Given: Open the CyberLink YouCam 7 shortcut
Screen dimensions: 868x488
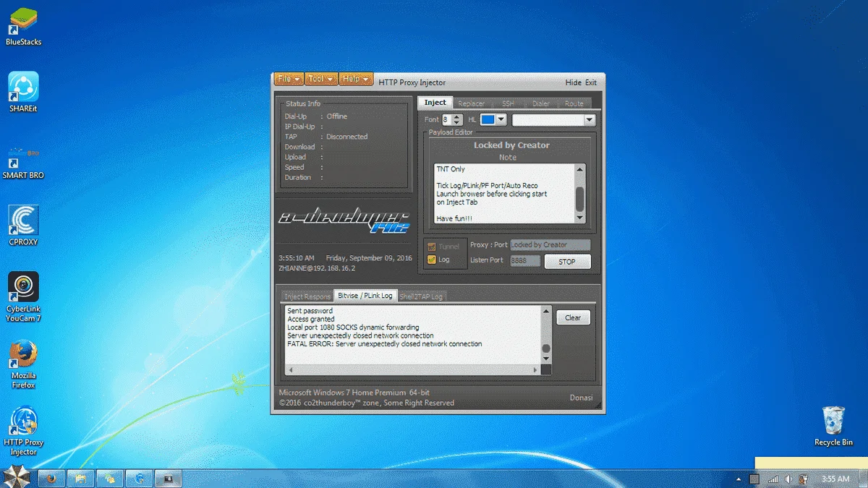Looking at the screenshot, I should [x=23, y=296].
